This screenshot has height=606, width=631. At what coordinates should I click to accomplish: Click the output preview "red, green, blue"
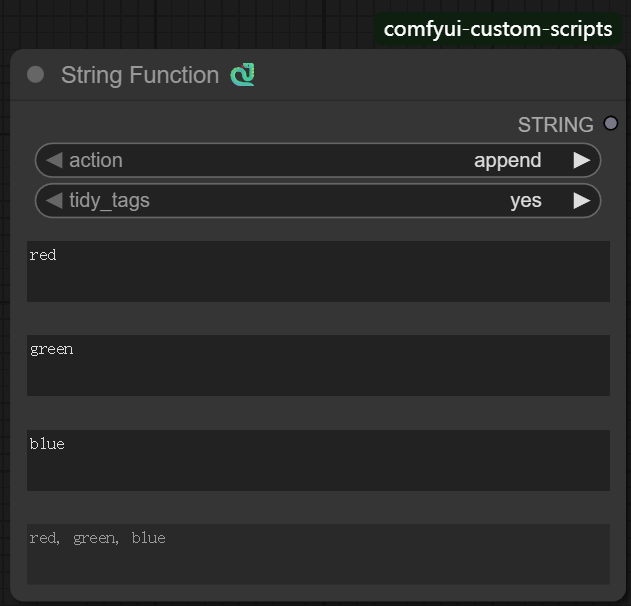tap(318, 554)
